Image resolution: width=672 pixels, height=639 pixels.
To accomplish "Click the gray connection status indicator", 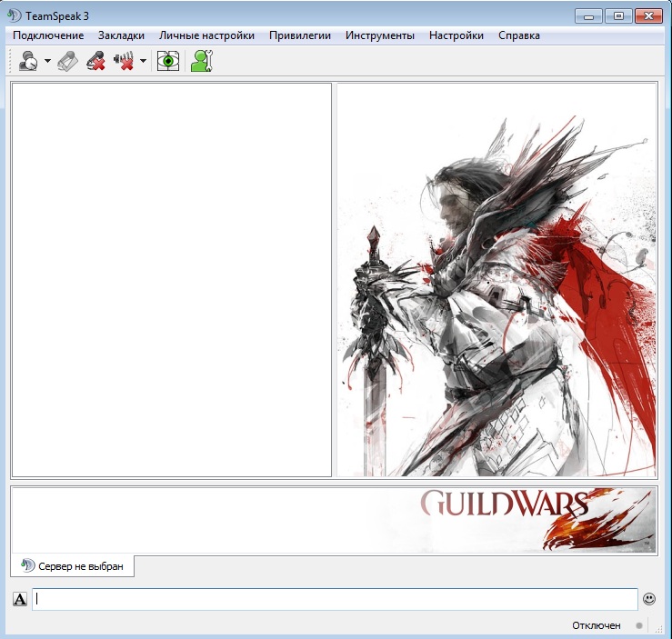I will tap(639, 625).
